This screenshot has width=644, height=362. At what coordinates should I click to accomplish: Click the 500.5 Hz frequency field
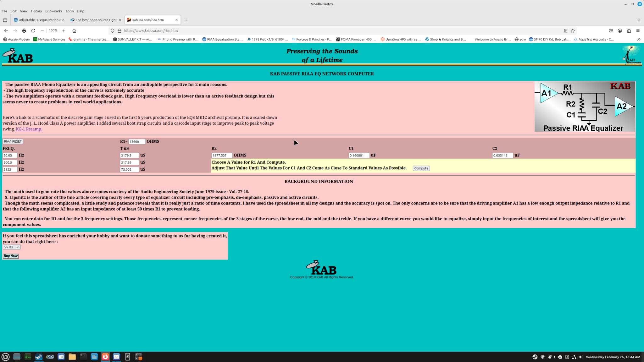[x=10, y=162]
